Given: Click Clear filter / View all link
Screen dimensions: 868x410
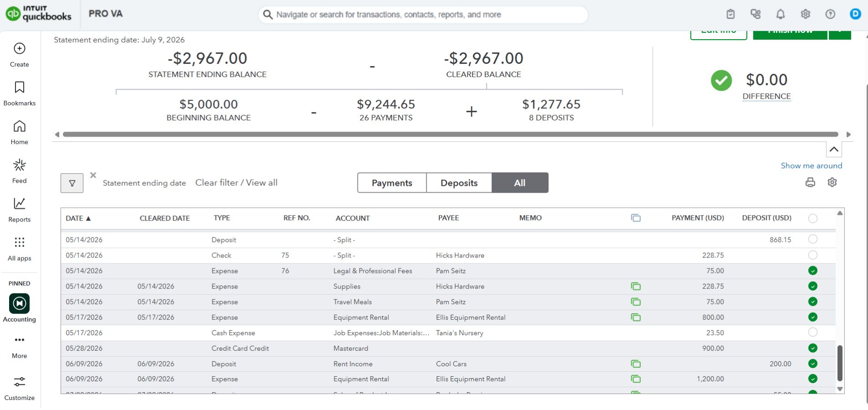Looking at the screenshot, I should pyautogui.click(x=236, y=183).
